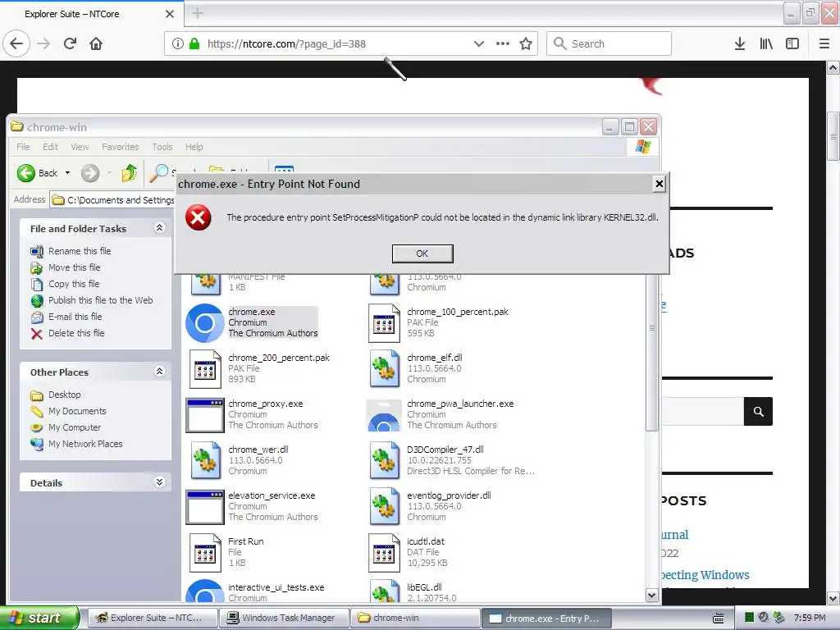Switch to chrome-win taskbar button

coord(416,618)
